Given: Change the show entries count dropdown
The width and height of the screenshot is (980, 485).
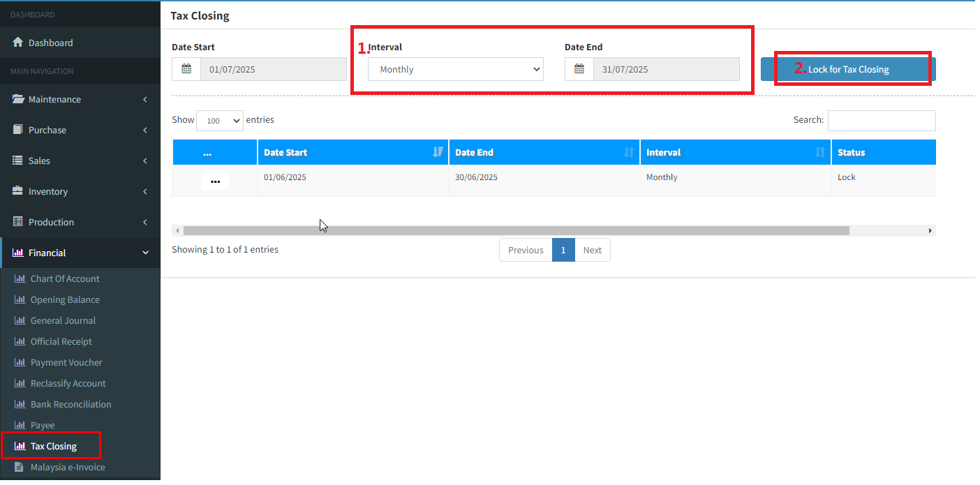Looking at the screenshot, I should click(x=219, y=121).
